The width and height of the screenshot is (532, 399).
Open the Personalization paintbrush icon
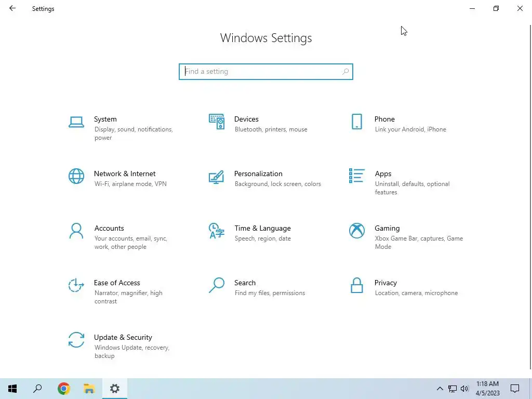click(216, 177)
